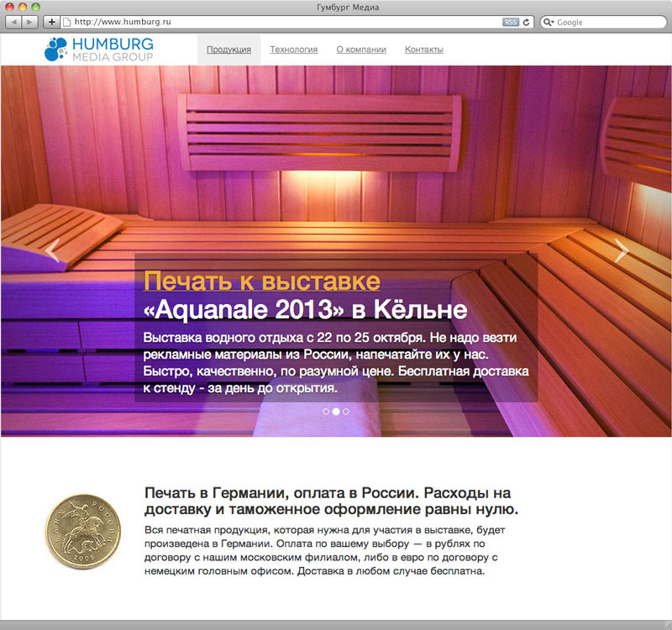
Task: Click the page icon in address bar
Action: point(66,22)
